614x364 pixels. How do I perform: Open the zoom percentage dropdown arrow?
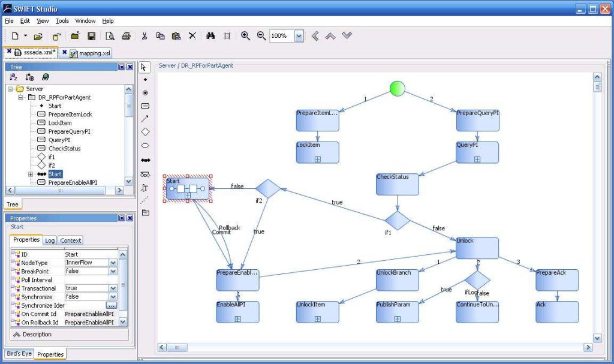299,37
